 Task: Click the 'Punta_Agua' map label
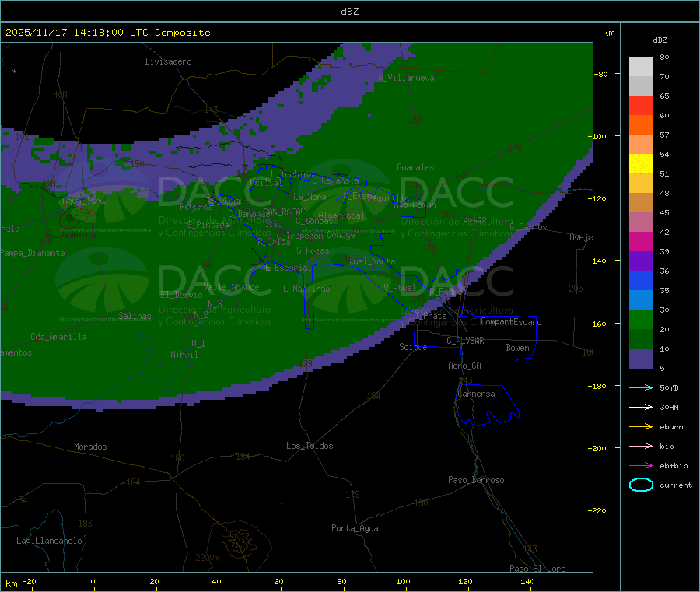point(355,528)
